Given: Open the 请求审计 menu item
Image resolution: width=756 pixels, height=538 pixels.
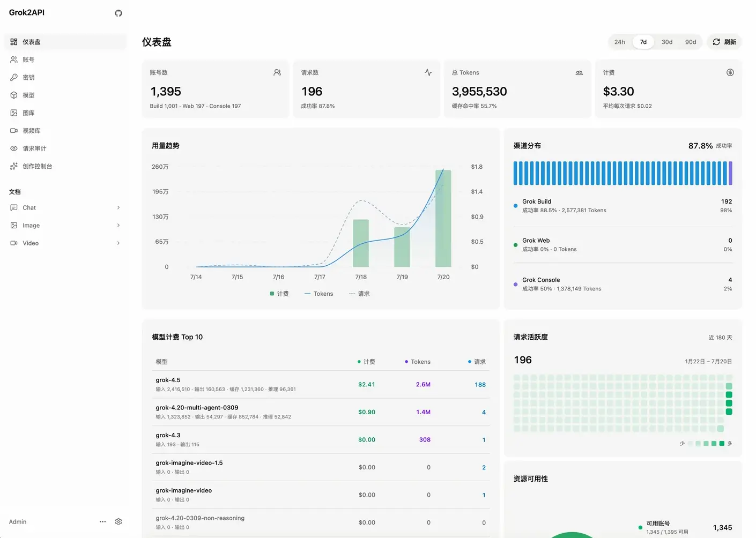Looking at the screenshot, I should pyautogui.click(x=65, y=148).
